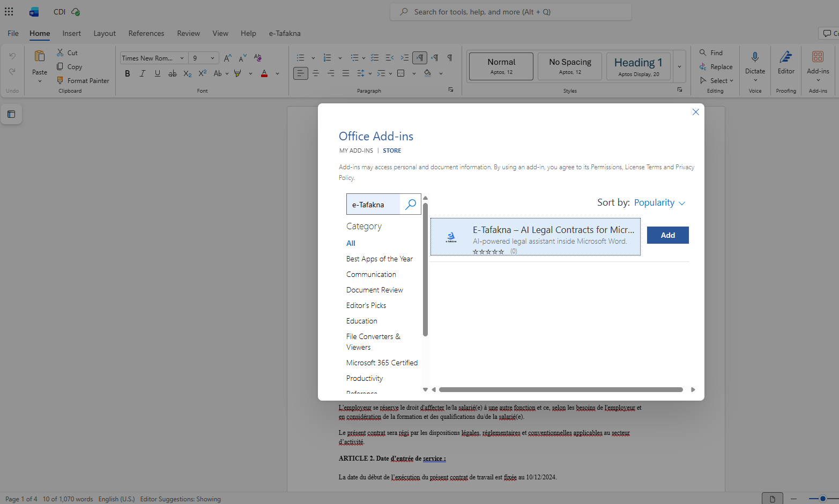Open the app launcher waffle icon

[9, 12]
